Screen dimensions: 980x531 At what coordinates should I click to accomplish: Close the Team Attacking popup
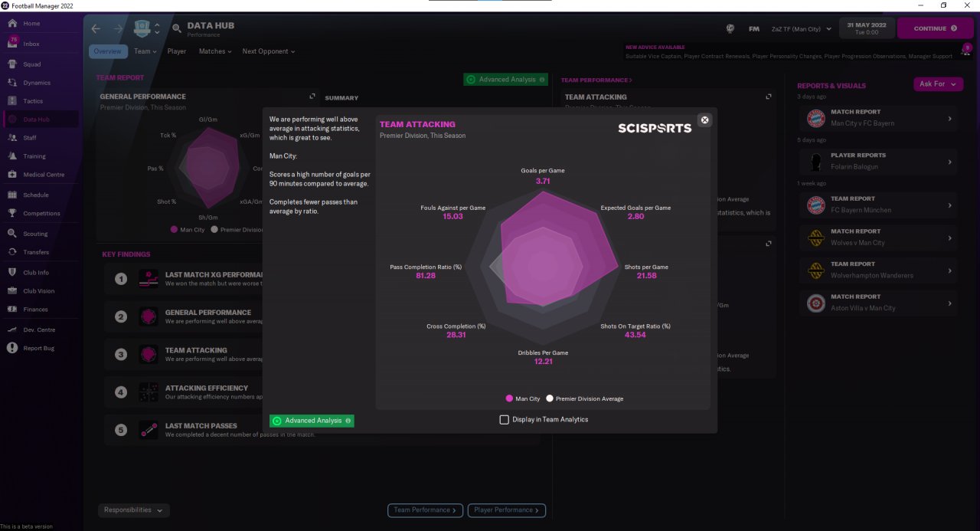[x=705, y=120]
